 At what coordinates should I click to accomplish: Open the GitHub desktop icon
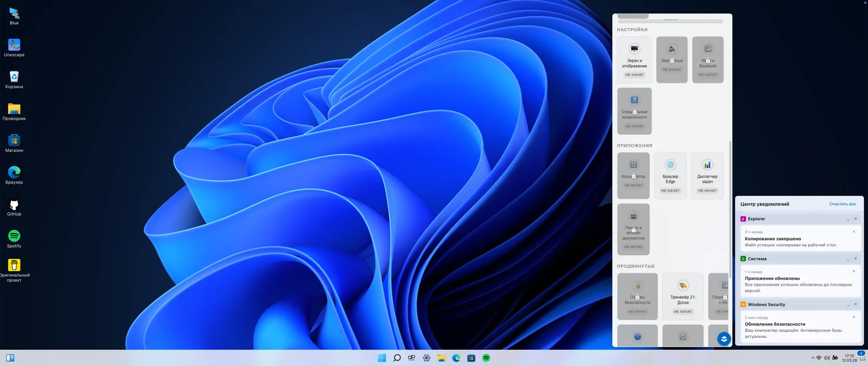14,205
